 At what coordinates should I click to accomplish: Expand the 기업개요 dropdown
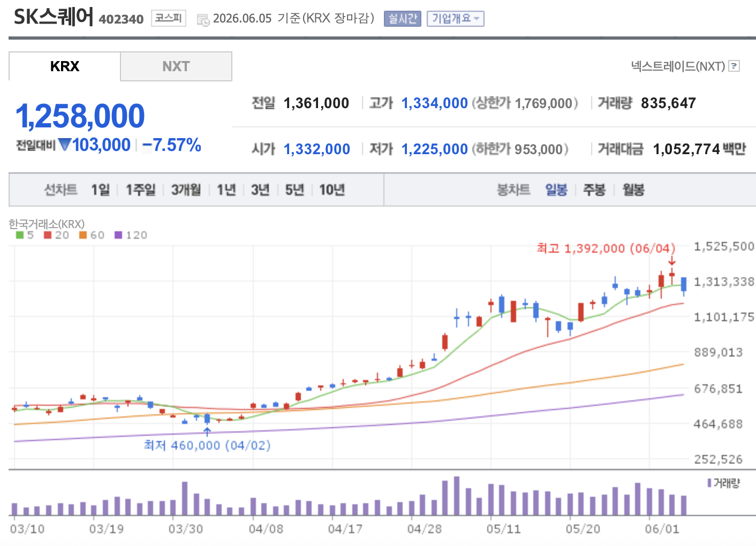coord(456,19)
